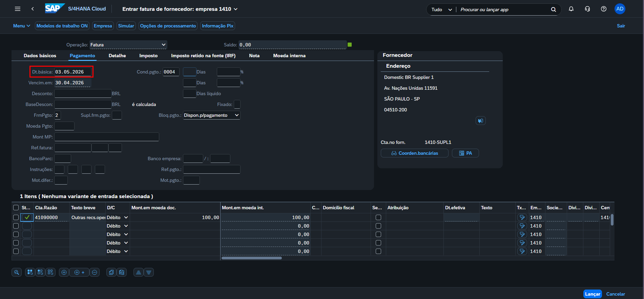Open the Menu dropdown
Viewport: 644px width, 299px height.
22,26
